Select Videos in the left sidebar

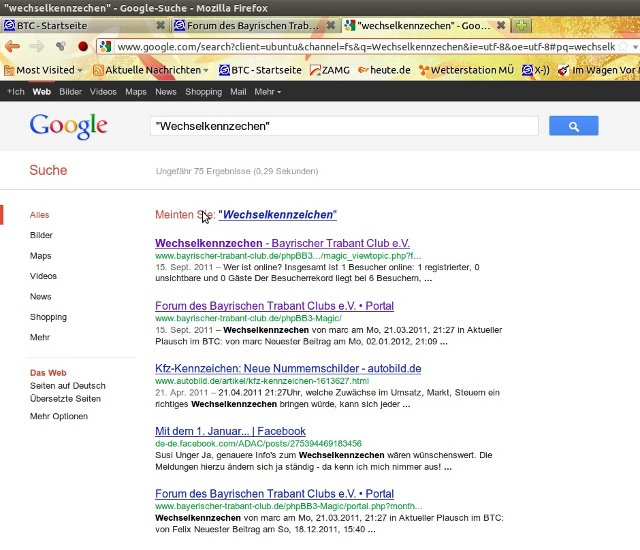pyautogui.click(x=43, y=276)
